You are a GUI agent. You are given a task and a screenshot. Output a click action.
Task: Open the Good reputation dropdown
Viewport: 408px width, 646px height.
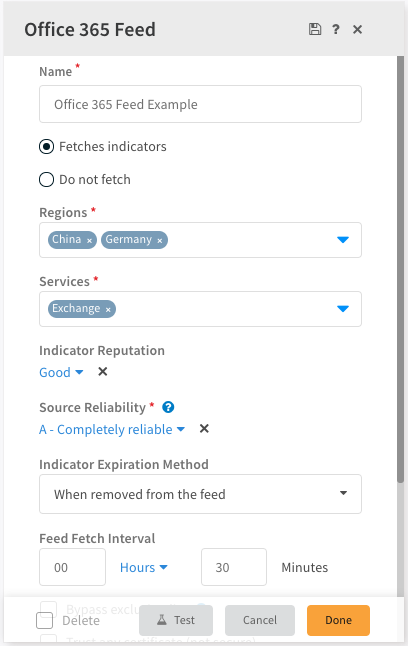[61, 372]
